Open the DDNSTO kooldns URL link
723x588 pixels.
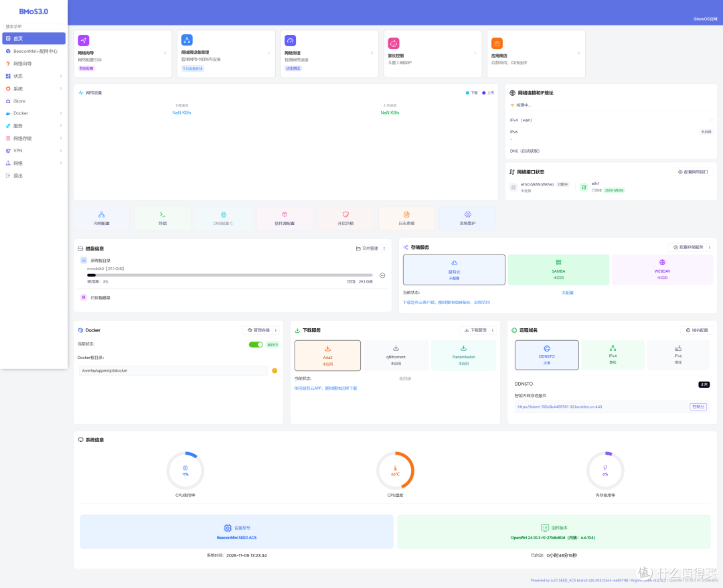(x=559, y=407)
